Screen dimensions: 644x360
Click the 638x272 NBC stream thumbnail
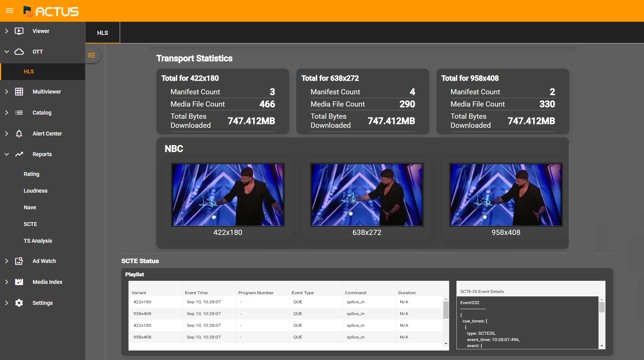[x=367, y=195]
